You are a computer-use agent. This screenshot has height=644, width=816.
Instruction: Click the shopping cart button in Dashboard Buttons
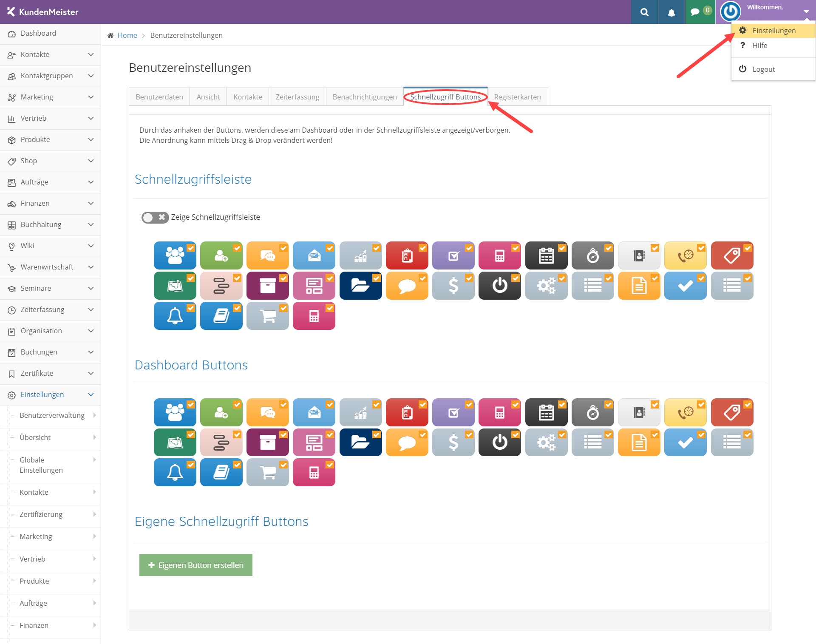(267, 472)
